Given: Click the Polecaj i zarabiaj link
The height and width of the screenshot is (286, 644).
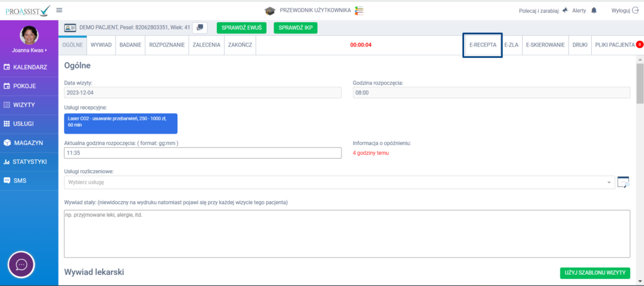Looking at the screenshot, I should [540, 10].
